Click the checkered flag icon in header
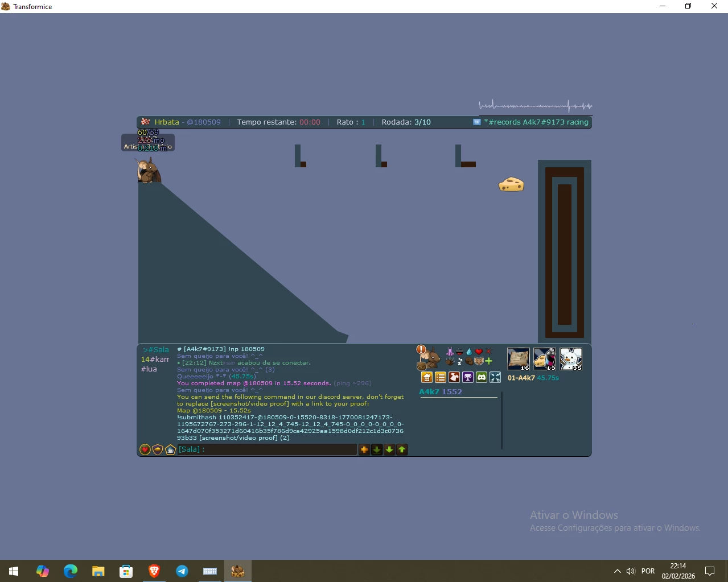 (x=145, y=122)
